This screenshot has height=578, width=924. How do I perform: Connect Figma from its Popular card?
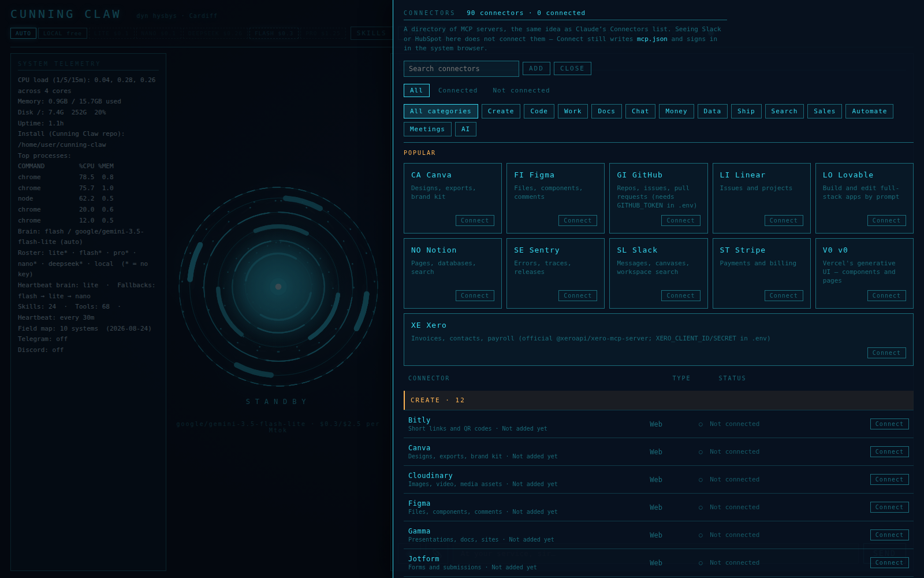(x=577, y=221)
